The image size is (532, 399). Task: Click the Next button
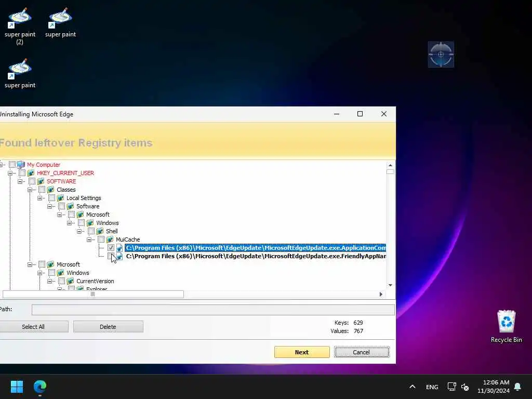(302, 352)
